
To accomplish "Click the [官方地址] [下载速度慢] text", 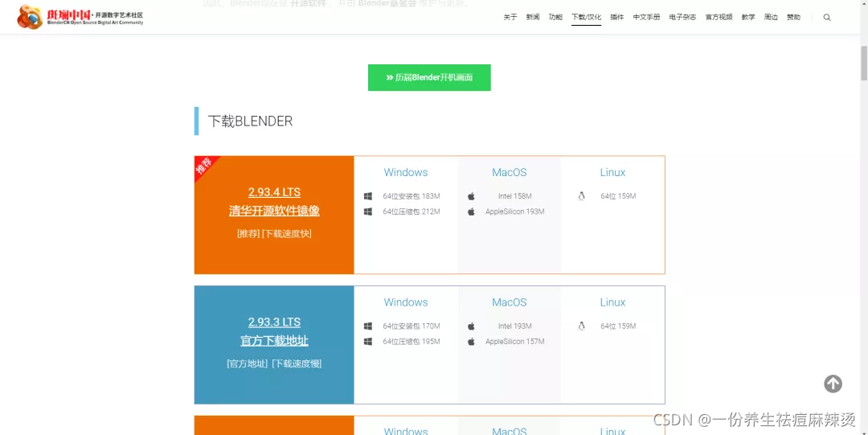I will [274, 363].
